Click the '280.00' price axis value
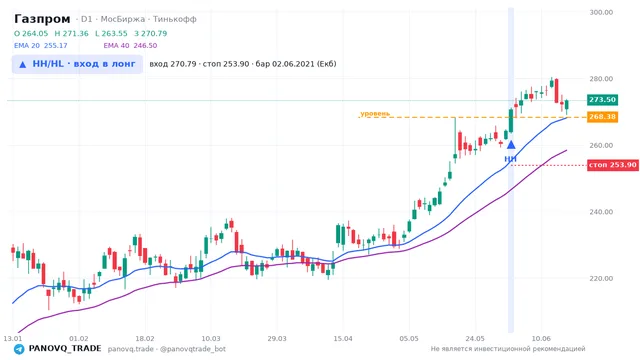Screen dimensions: 640x360 601,79
